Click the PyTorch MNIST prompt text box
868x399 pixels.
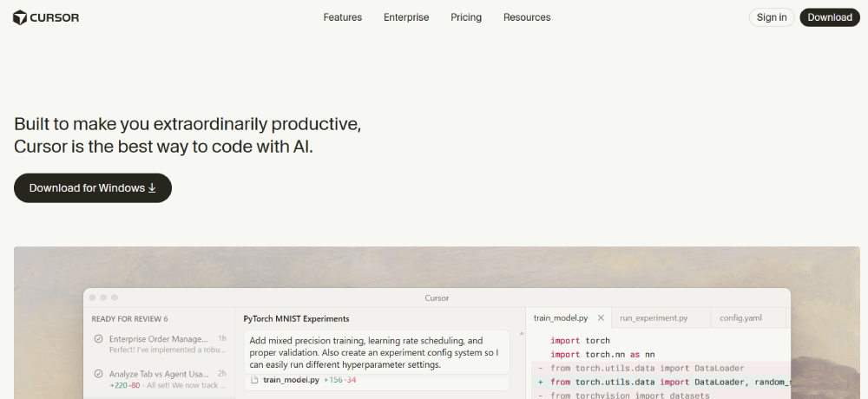(376, 353)
